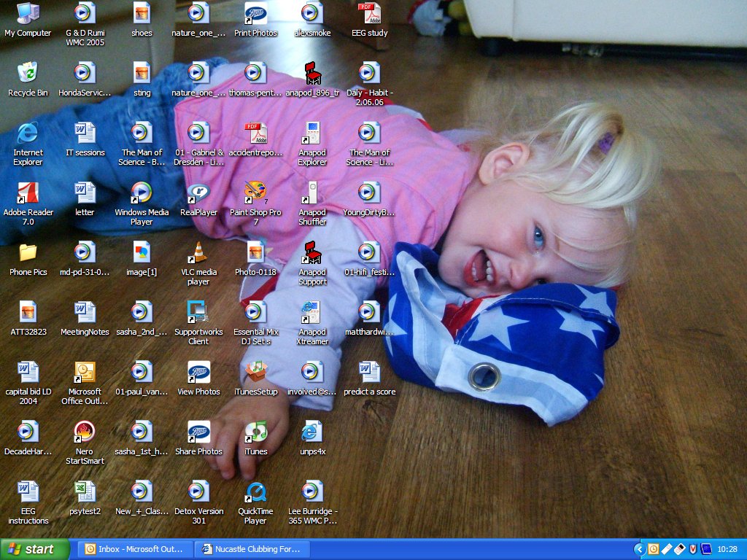Select the Phone Pics folder
The width and height of the screenshot is (747, 560).
(28, 252)
